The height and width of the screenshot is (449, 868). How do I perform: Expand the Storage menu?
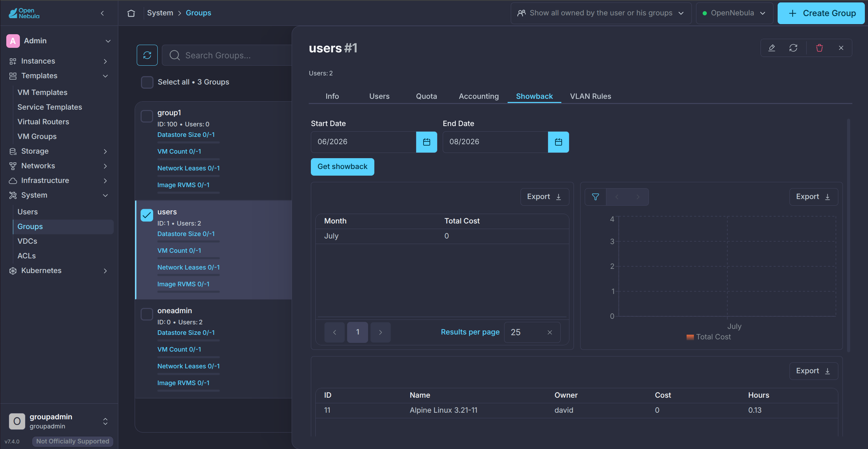click(105, 152)
